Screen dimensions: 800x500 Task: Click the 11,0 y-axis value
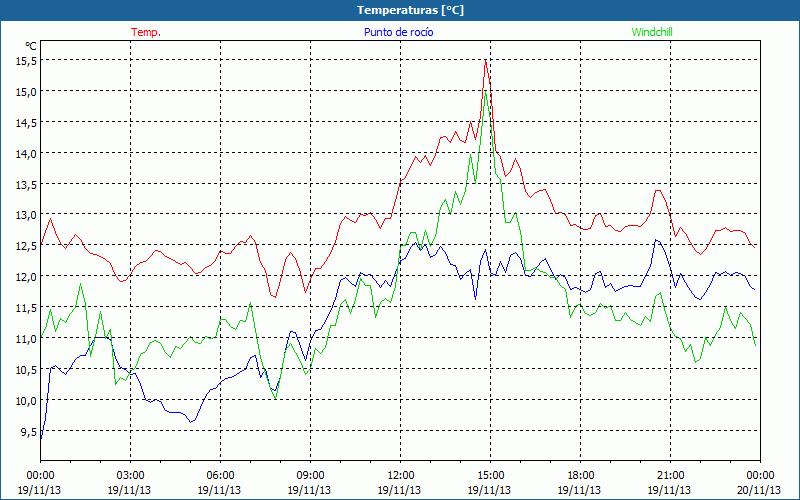coord(27,338)
